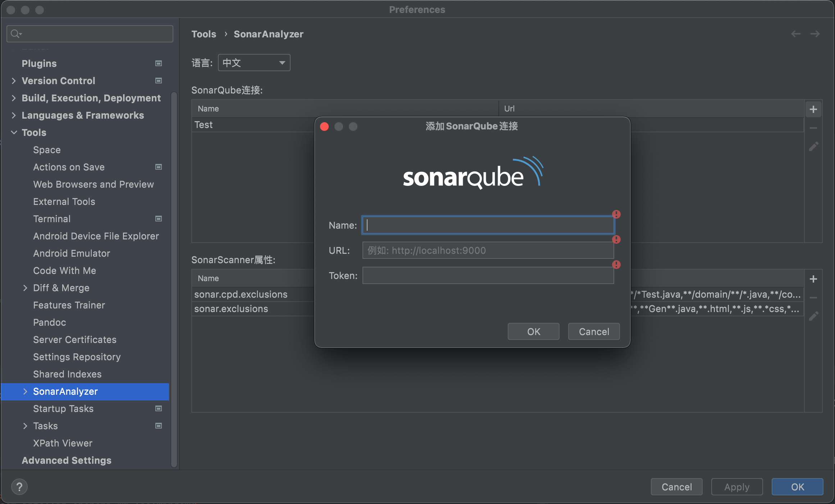The height and width of the screenshot is (504, 835).
Task: Click Tools in the breadcrumb
Action: click(x=204, y=34)
